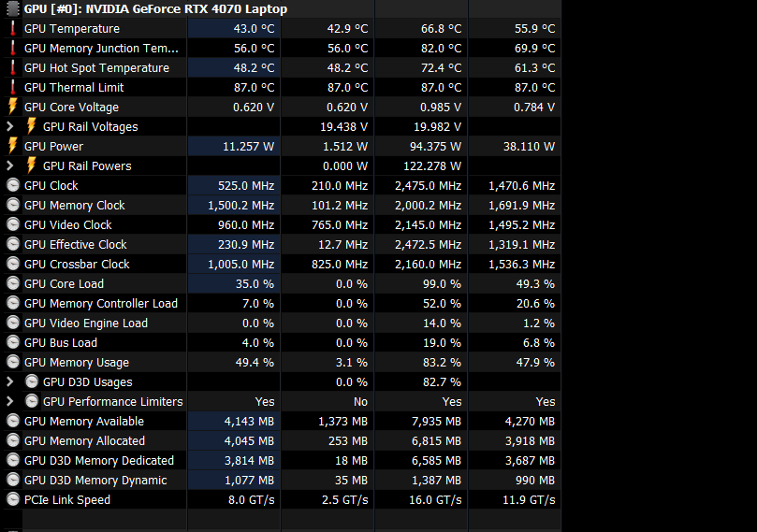Click clock icon beside GPU Memory Clock
Viewport: 757px width, 532px height.
(x=13, y=206)
